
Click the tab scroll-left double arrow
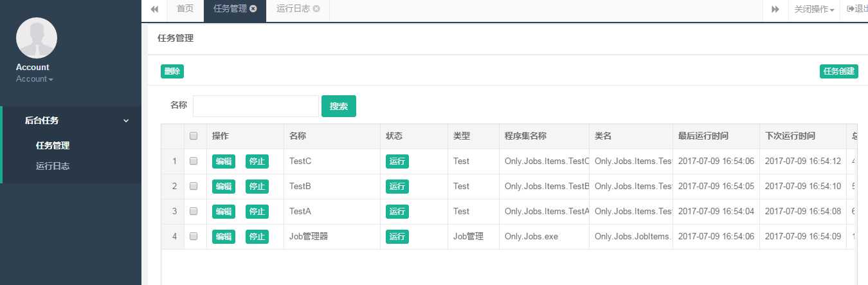tap(154, 9)
